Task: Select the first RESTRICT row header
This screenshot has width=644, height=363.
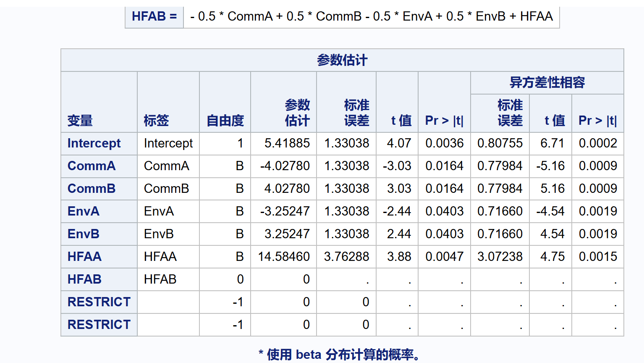Action: point(99,302)
